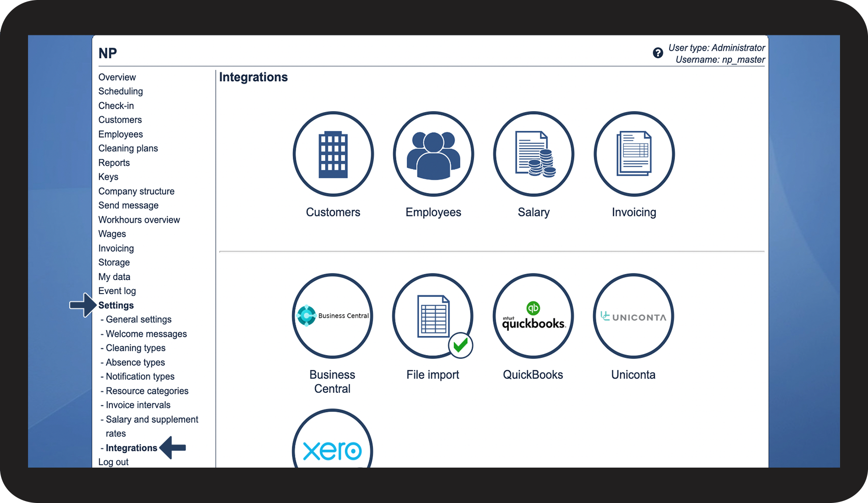Open the Invoicing integration document icon
The image size is (868, 503).
point(634,154)
